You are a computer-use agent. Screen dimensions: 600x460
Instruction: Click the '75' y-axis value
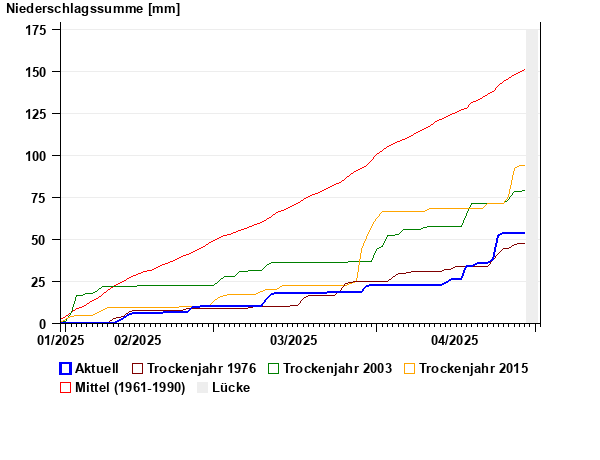39,198
